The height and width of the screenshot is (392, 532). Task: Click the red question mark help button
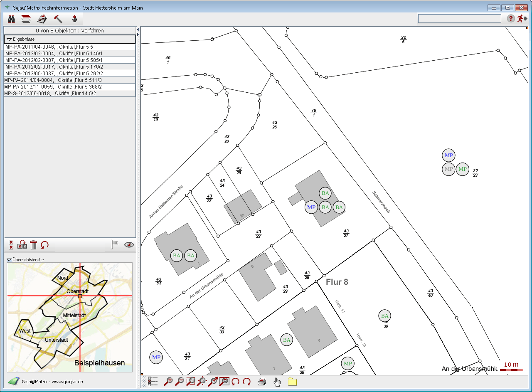(511, 19)
